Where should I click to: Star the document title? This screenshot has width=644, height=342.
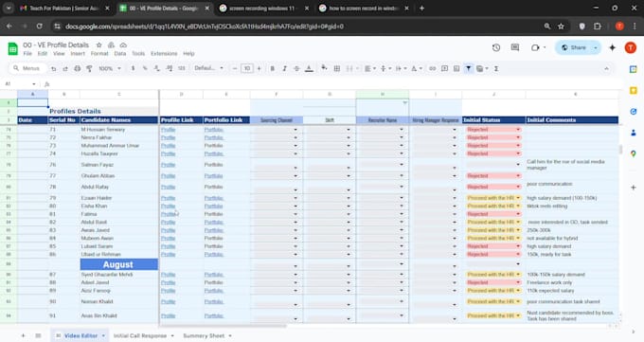(99, 45)
